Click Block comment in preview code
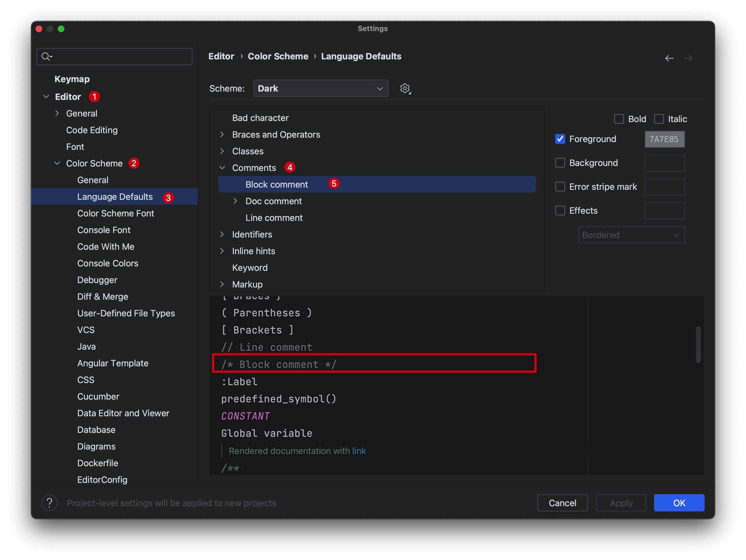Screen dimensions: 746x560 pos(279,364)
